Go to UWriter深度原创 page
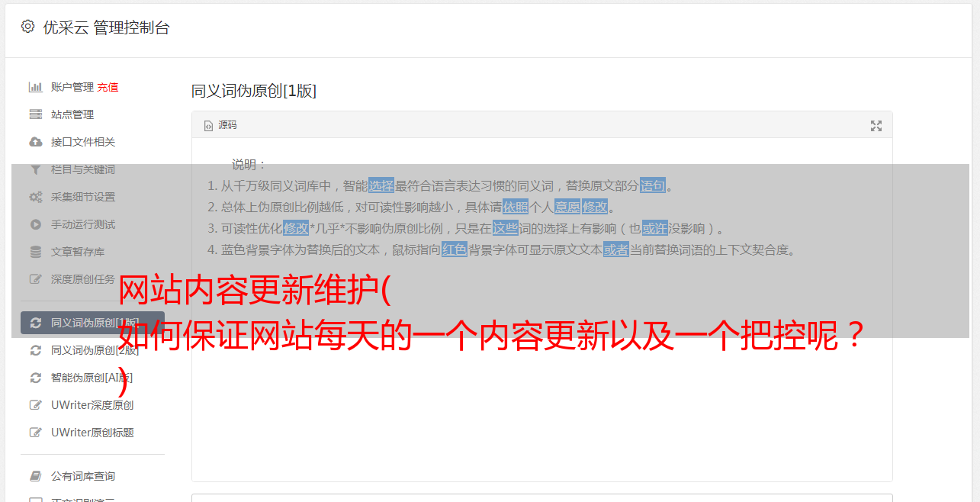This screenshot has width=980, height=502. tap(92, 405)
